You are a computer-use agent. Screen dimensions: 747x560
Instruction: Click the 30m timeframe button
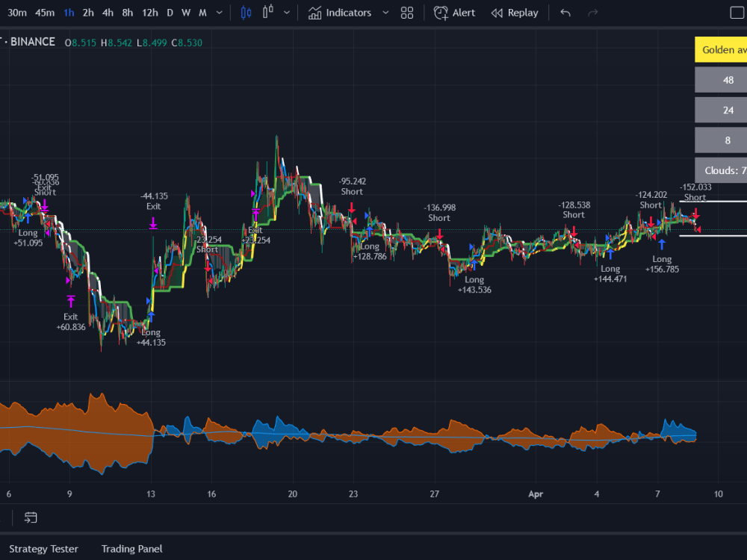pos(17,12)
